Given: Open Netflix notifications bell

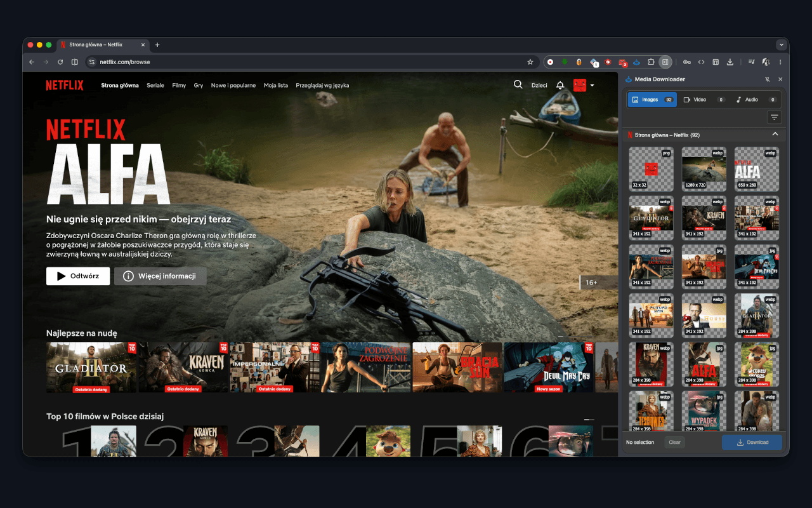Looking at the screenshot, I should [x=560, y=85].
